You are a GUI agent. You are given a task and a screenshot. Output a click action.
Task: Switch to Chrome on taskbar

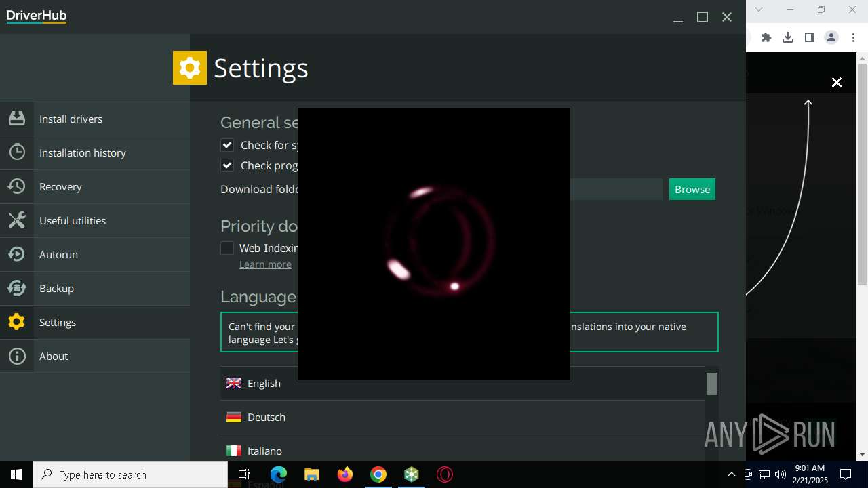tap(378, 474)
